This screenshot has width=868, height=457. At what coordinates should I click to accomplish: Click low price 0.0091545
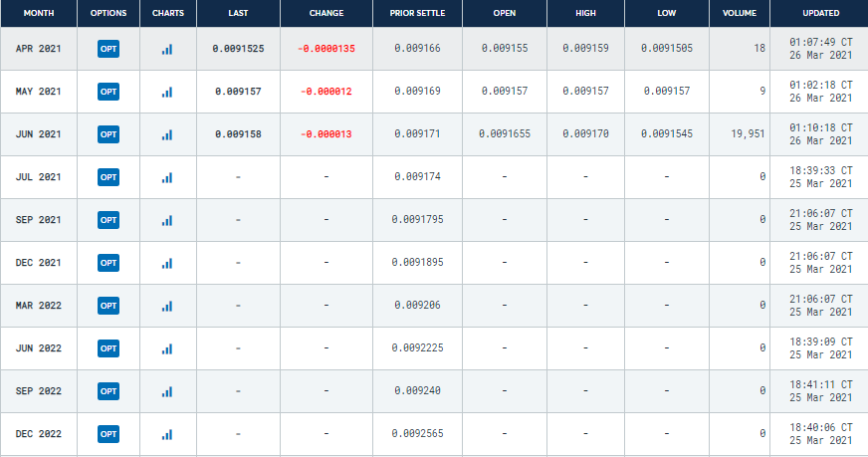(x=667, y=133)
